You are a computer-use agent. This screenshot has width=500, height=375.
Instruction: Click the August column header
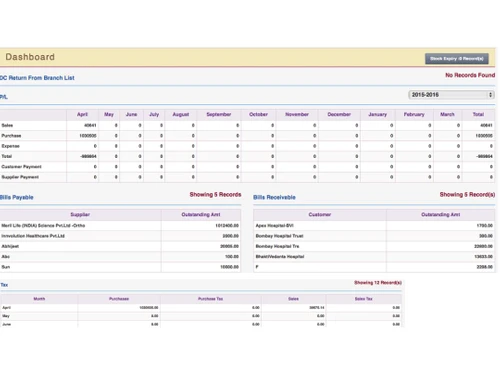(181, 114)
